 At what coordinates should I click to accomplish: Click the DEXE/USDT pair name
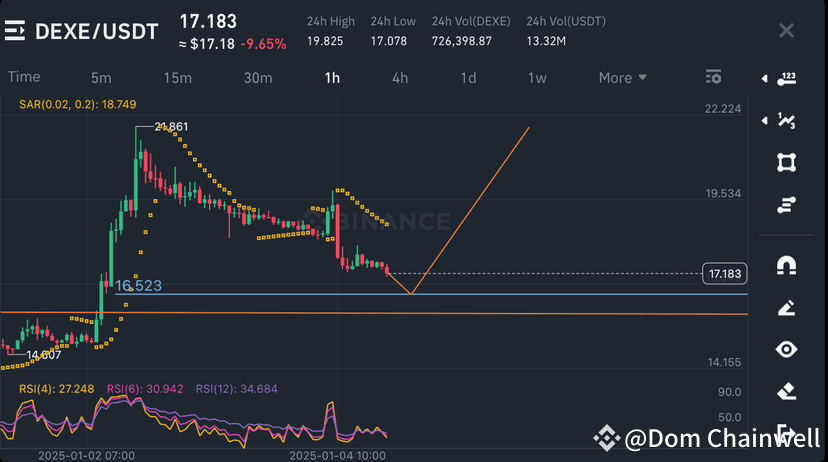(97, 32)
